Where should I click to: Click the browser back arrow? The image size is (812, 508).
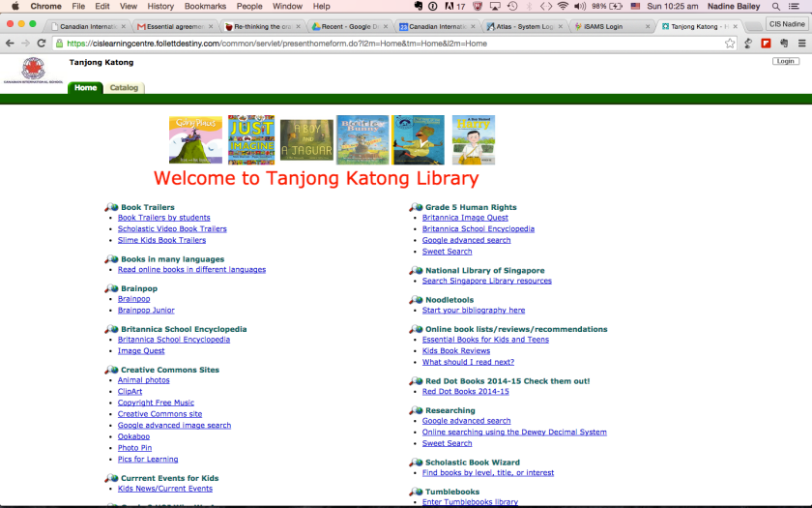11,44
